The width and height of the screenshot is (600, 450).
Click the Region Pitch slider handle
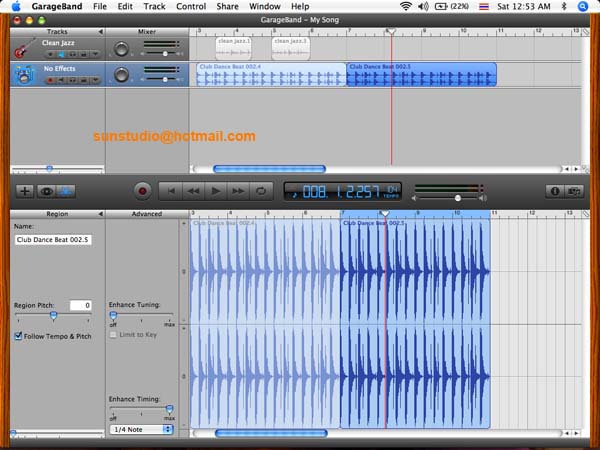pos(54,315)
